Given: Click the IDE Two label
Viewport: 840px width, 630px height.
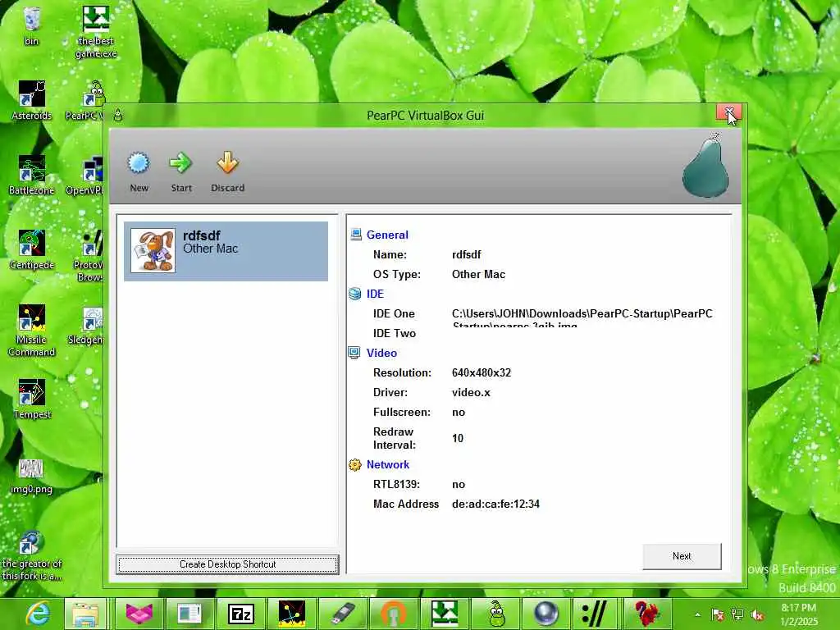Looking at the screenshot, I should [395, 333].
